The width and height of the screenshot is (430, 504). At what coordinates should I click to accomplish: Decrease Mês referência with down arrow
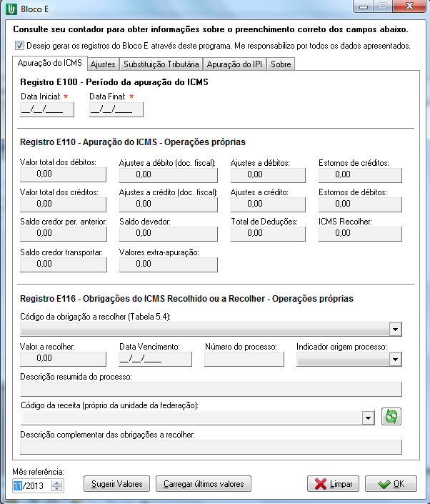pos(58,489)
